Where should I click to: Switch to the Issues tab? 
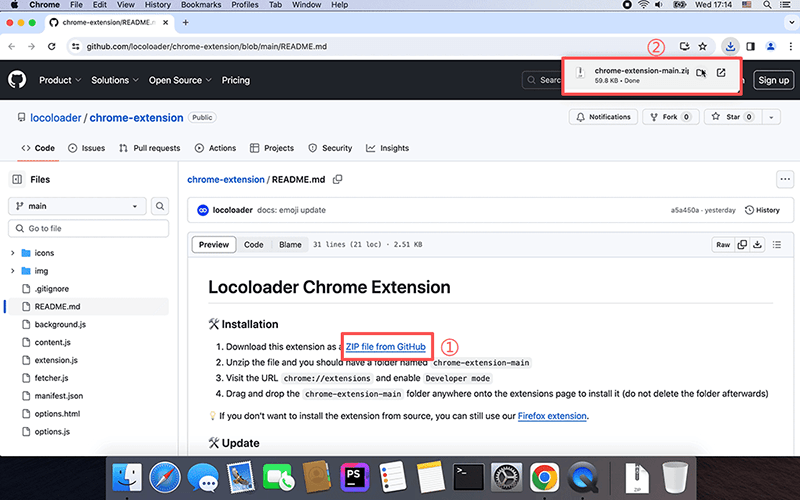(87, 148)
